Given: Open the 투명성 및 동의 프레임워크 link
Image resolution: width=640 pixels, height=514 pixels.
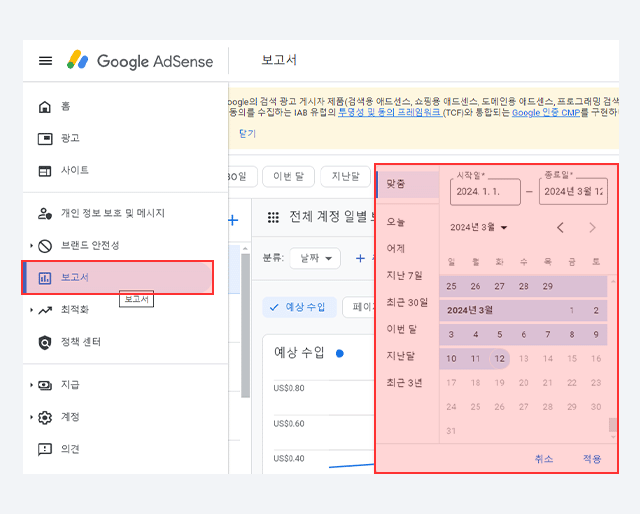Looking at the screenshot, I should tap(390, 112).
